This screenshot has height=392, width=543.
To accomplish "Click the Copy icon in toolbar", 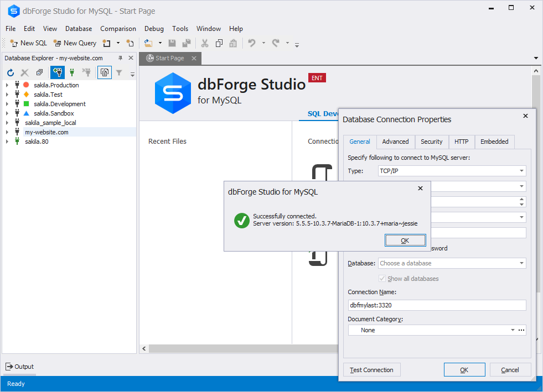I will [x=219, y=43].
